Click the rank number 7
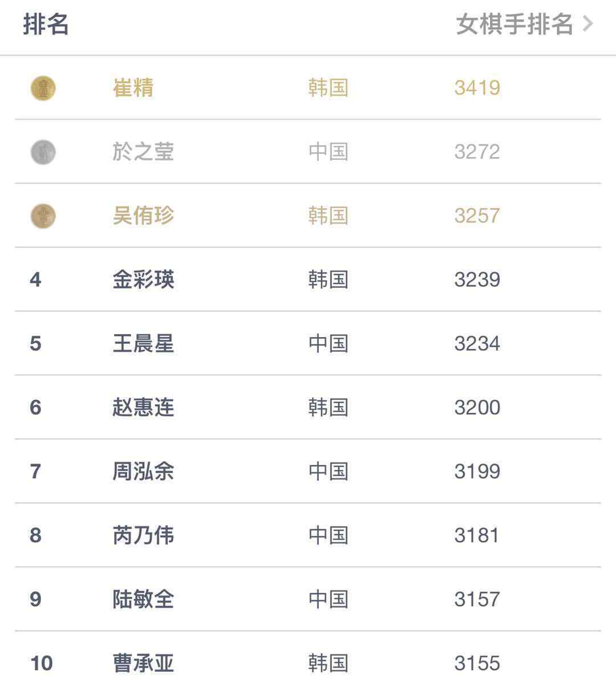This screenshot has width=616, height=678. coord(35,472)
